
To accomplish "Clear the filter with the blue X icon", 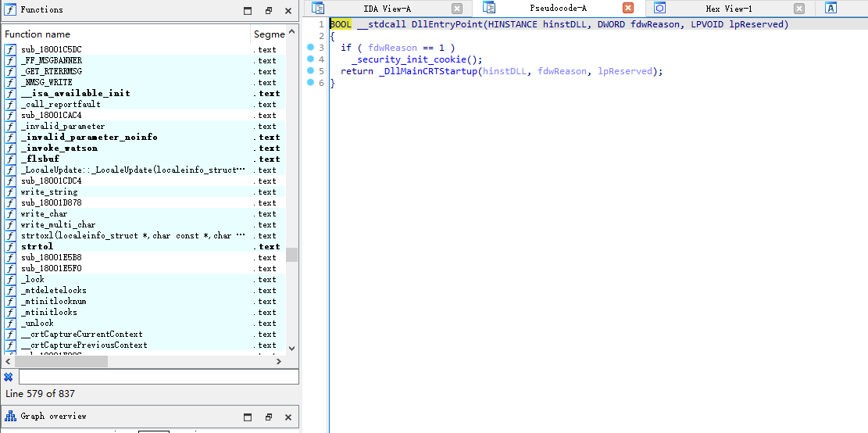I will coord(9,377).
